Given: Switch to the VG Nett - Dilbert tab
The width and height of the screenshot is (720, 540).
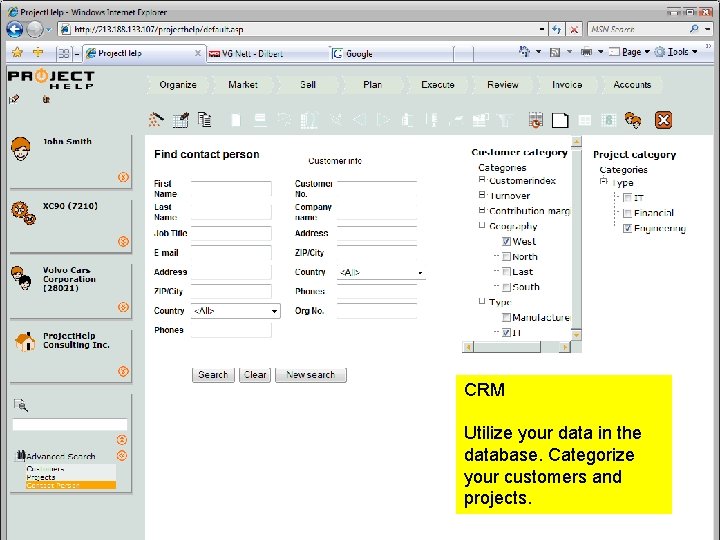Looking at the screenshot, I should coord(267,54).
